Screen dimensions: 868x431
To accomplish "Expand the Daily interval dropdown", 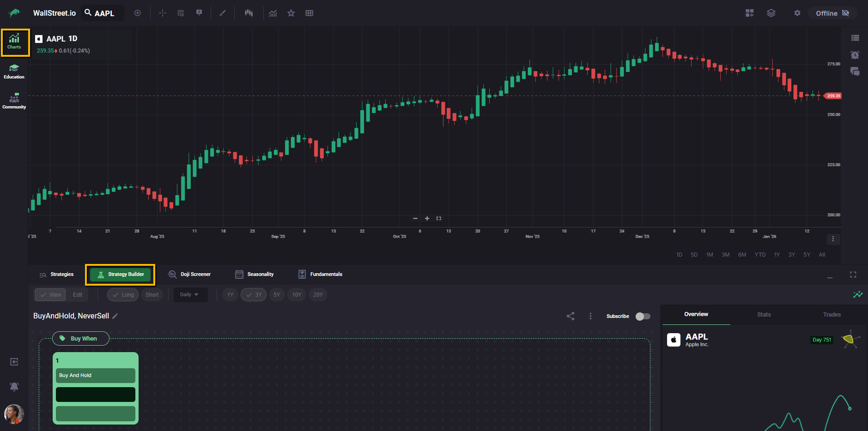I will click(x=189, y=295).
